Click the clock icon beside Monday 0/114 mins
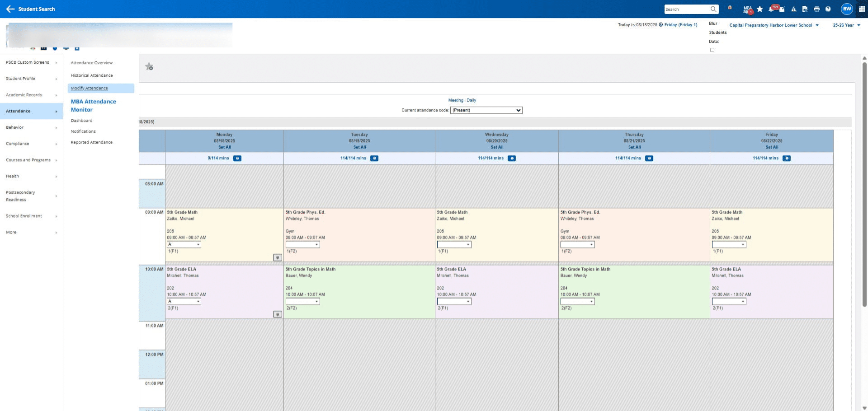 tap(237, 159)
